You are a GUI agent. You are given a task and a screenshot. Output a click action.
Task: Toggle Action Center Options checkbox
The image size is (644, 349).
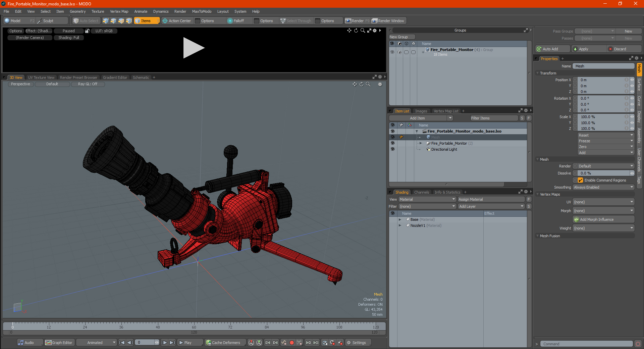click(198, 21)
